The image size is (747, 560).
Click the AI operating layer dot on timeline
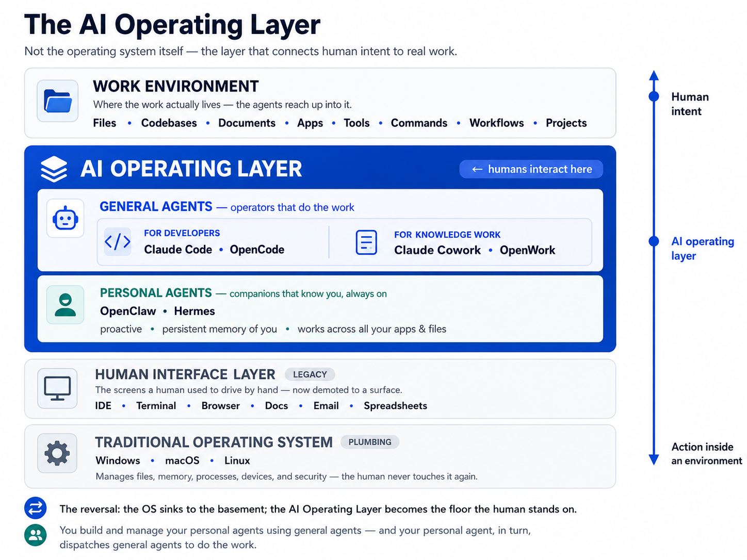pyautogui.click(x=654, y=241)
